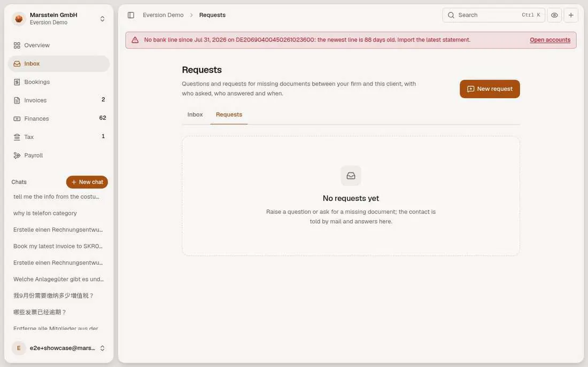This screenshot has height=367, width=588.
Task: Click the Eversion Demo breadcrumb
Action: (x=163, y=15)
